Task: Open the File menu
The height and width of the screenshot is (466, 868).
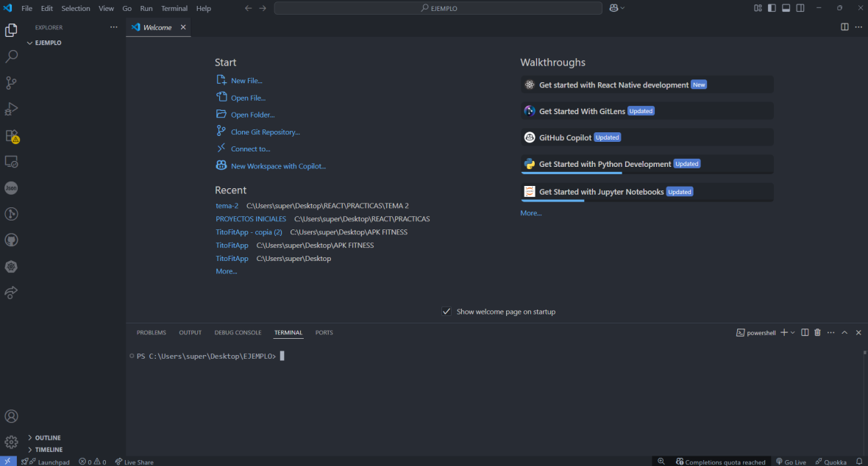Action: click(26, 8)
